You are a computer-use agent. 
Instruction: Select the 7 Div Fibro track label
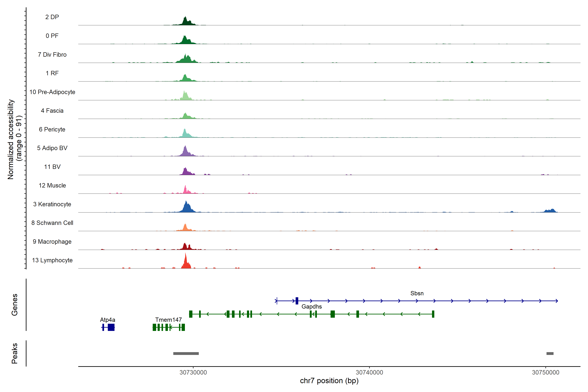[52, 55]
